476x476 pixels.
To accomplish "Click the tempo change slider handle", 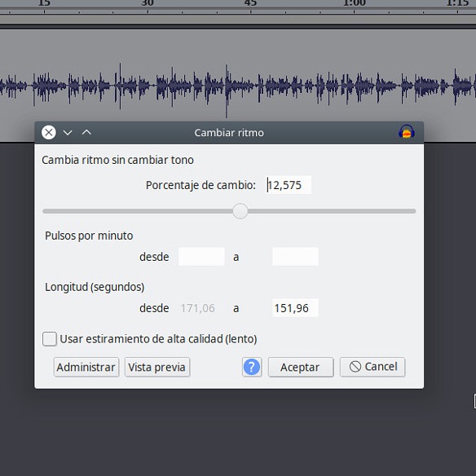I will pyautogui.click(x=240, y=211).
